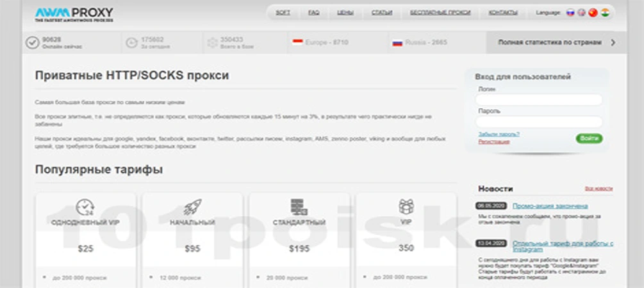
Task: Click Приватные HTTP/SOCKS прокси heading
Action: click(132, 76)
